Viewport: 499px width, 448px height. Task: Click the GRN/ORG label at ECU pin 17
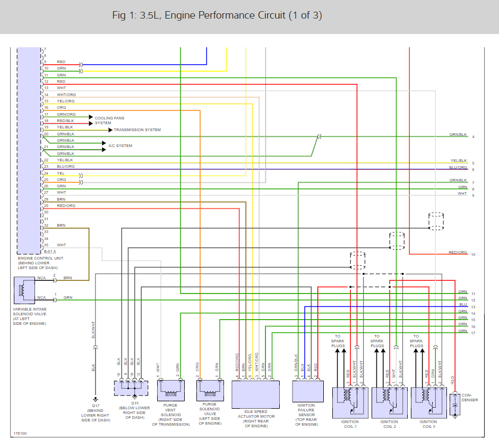click(66, 114)
